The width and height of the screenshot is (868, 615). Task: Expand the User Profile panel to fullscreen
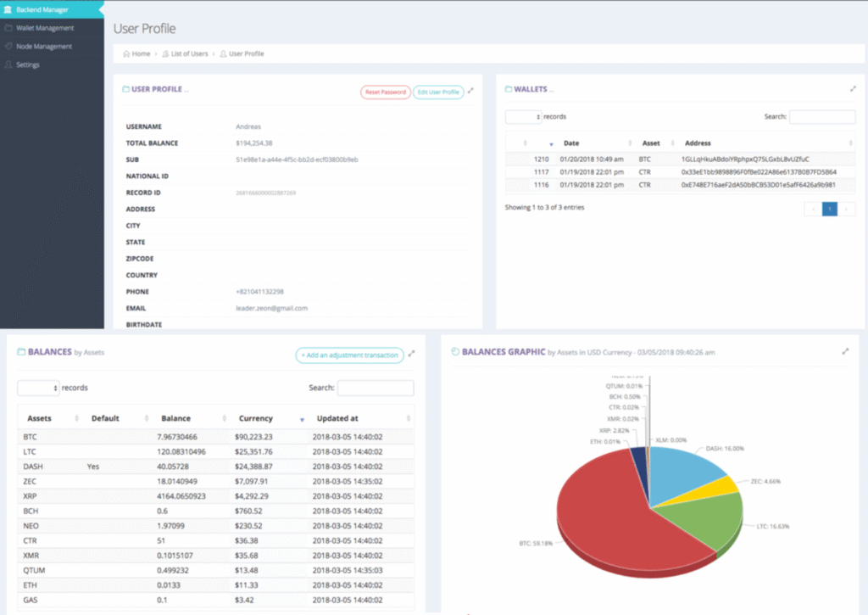click(x=471, y=91)
